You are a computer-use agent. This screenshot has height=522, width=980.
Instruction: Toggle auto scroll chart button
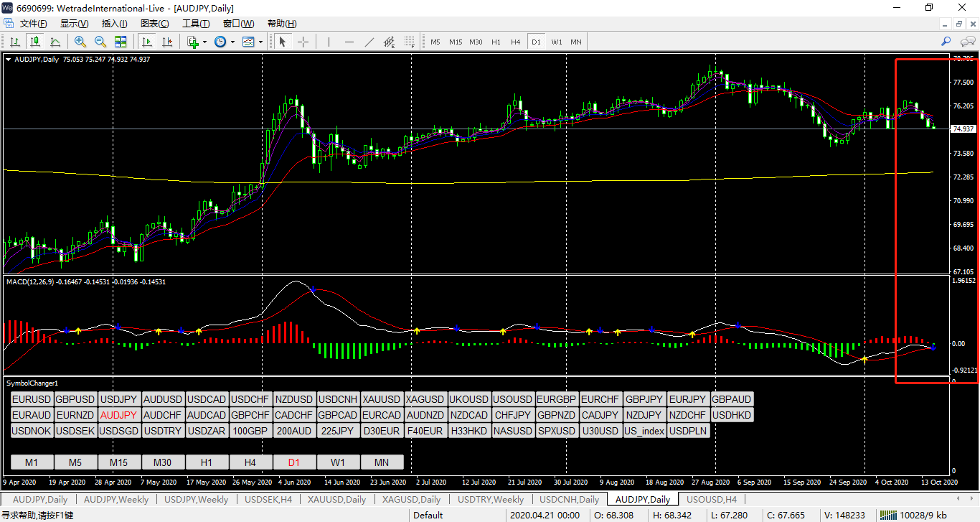(146, 42)
